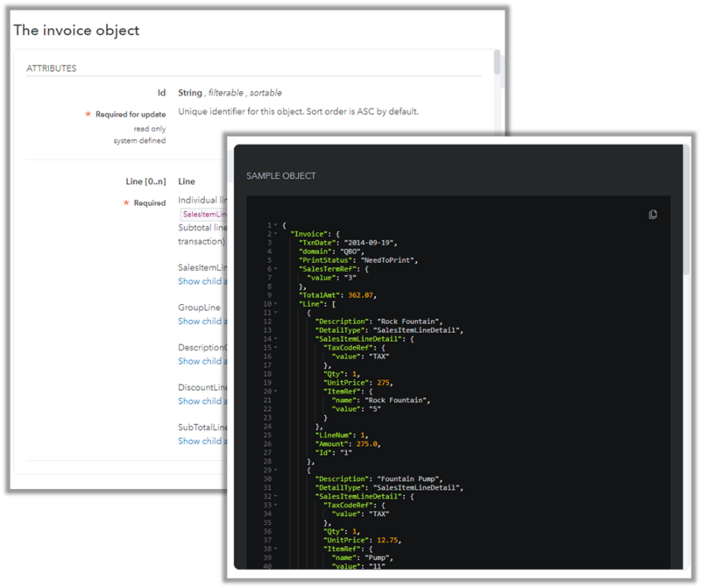Collapse the object fold arrow at line 11
Image resolution: width=701 pixels, height=588 pixels.
click(275, 313)
